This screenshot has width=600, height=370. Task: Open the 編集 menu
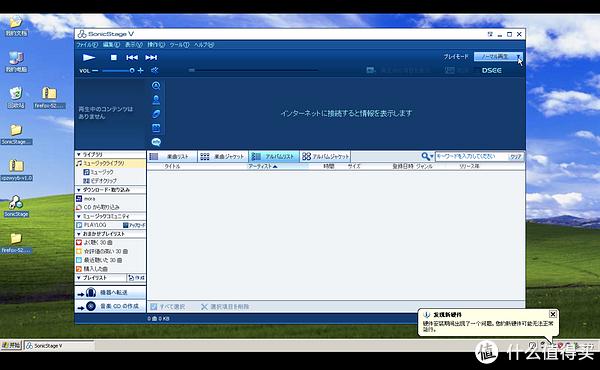(111, 45)
